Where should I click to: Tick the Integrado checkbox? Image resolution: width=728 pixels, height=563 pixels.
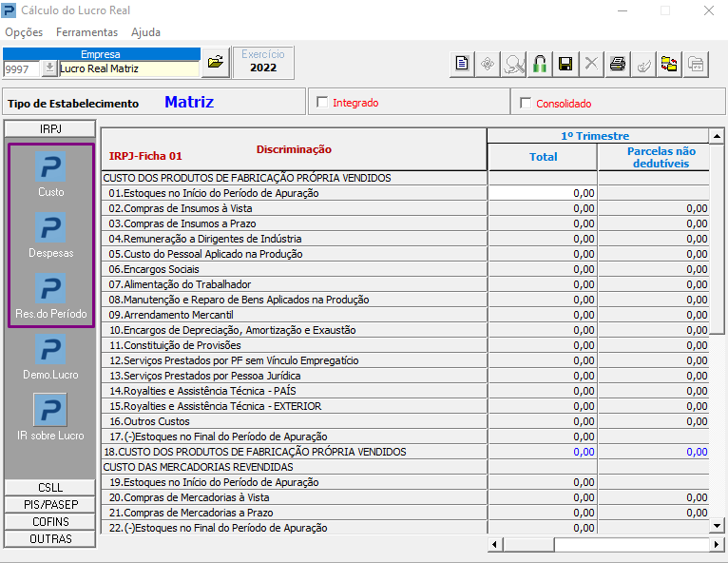pos(322,102)
